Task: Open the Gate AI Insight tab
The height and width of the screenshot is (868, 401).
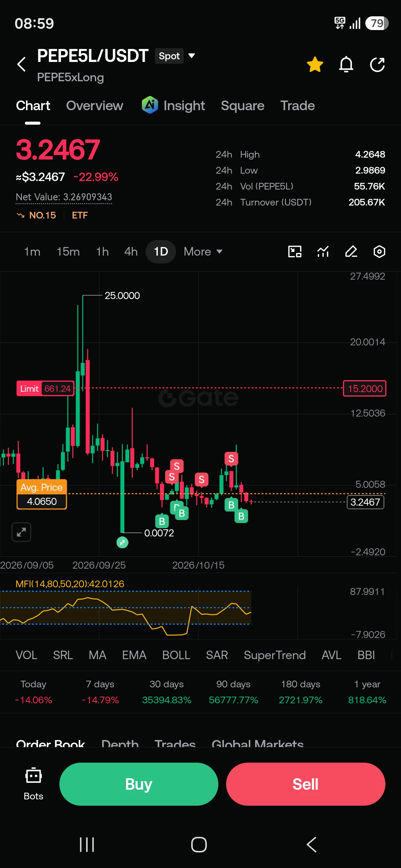Action: 173,105
